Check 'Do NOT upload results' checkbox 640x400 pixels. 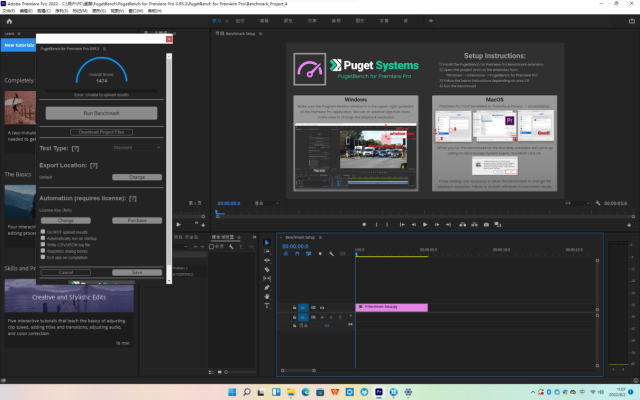[x=43, y=232]
